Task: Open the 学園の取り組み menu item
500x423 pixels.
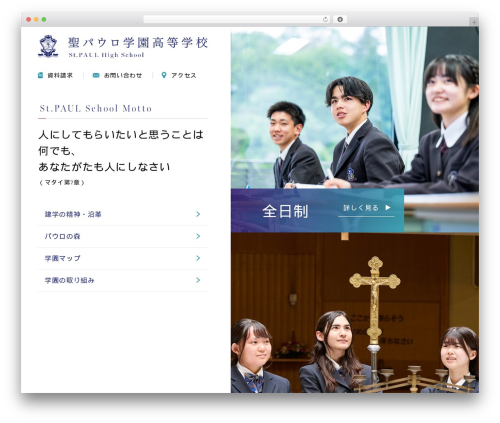Action: click(123, 280)
